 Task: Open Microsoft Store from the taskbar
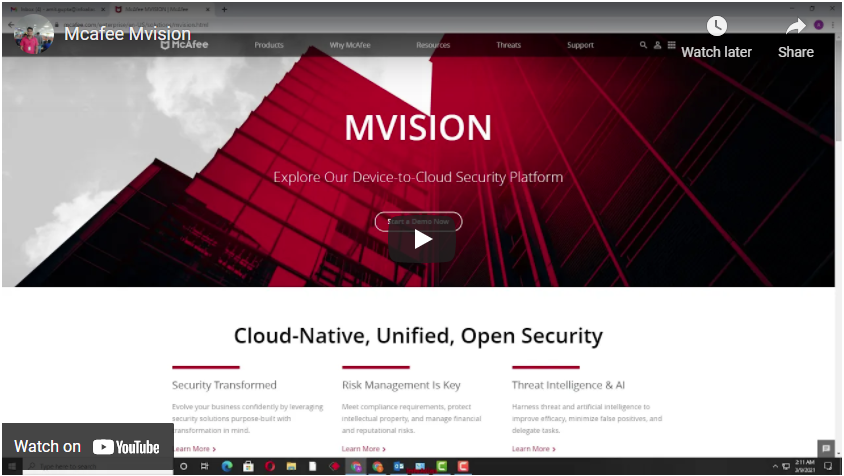[x=248, y=466]
